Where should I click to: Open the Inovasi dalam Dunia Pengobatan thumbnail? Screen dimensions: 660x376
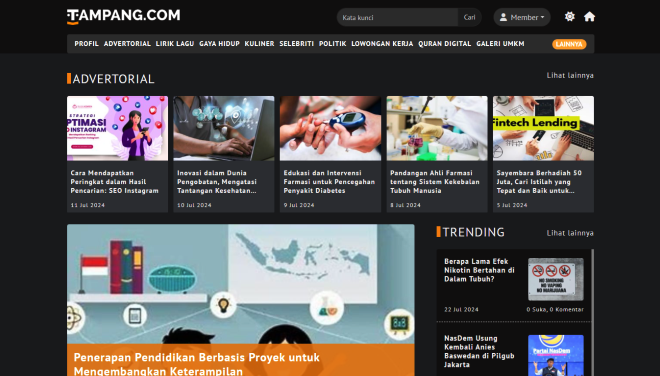pos(224,128)
